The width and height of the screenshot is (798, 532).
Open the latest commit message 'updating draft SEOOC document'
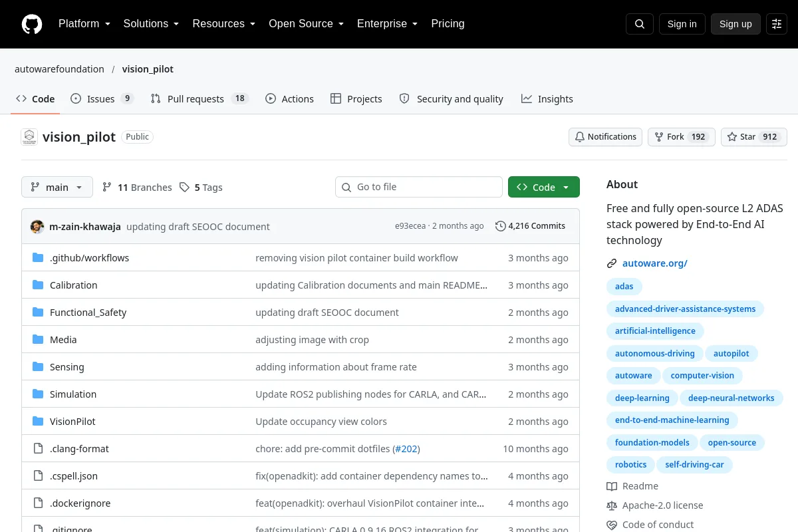[198, 227]
